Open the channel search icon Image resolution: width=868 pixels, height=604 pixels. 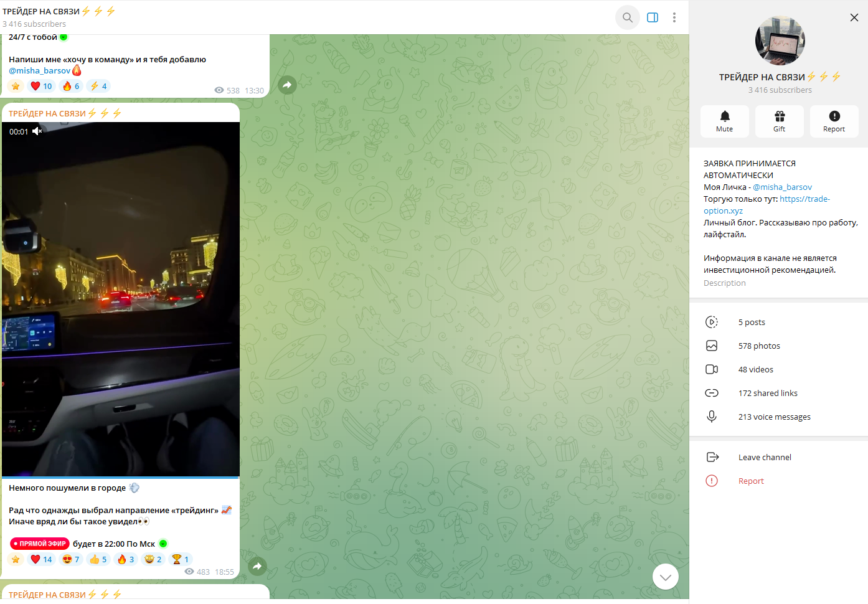click(x=628, y=17)
